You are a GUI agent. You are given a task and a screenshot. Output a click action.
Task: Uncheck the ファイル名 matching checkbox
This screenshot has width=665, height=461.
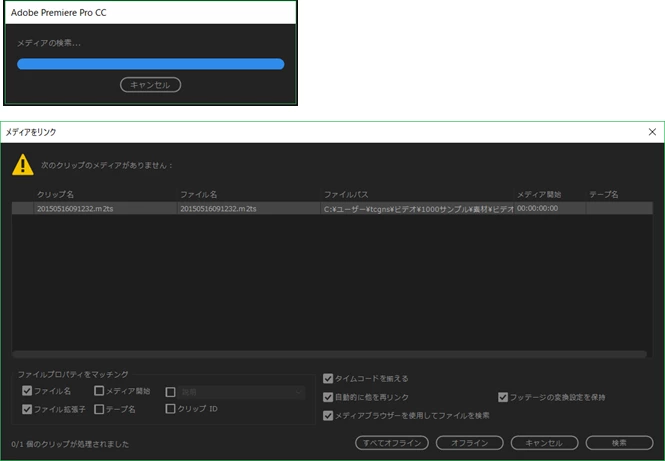pos(27,391)
